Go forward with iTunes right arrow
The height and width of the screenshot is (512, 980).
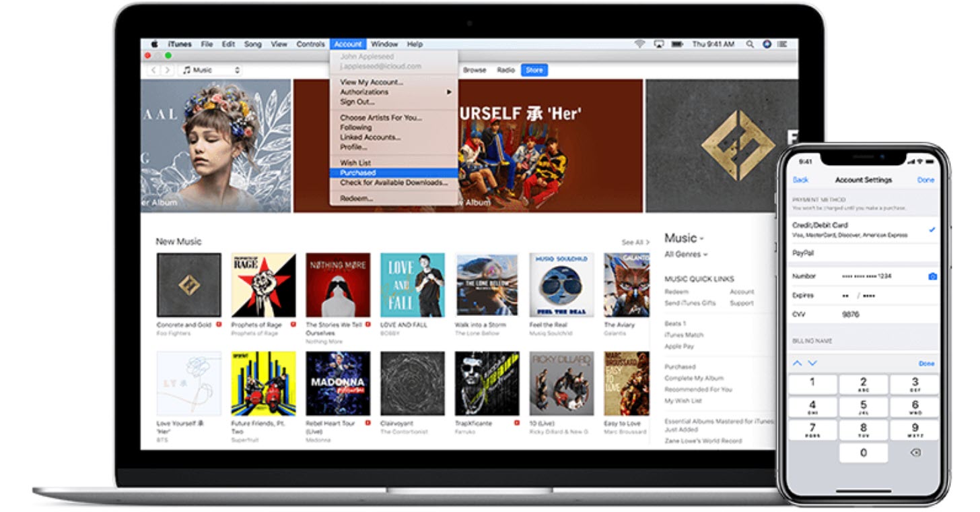pos(167,70)
